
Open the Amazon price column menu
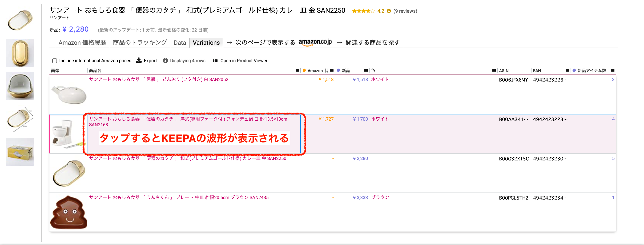pos(332,71)
